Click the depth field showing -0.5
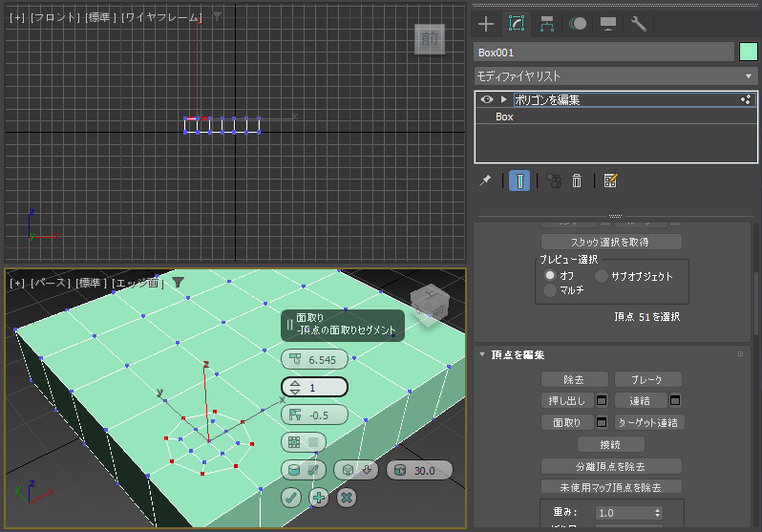762x532 pixels. [x=319, y=415]
